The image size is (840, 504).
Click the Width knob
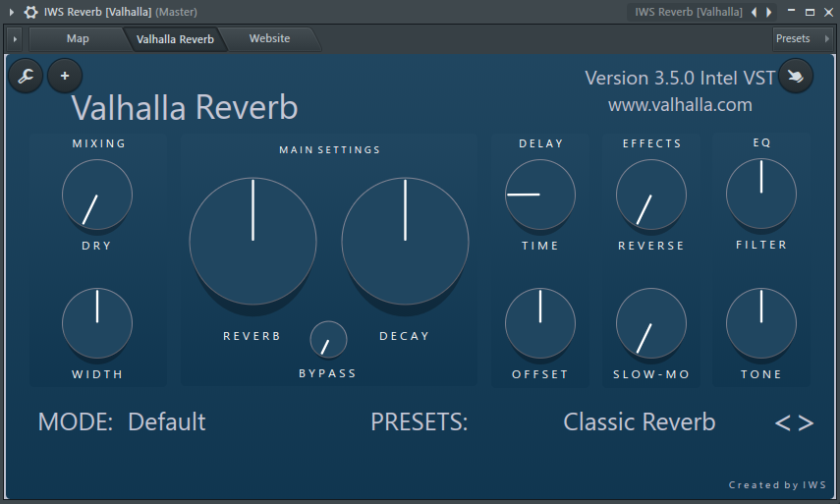click(97, 323)
